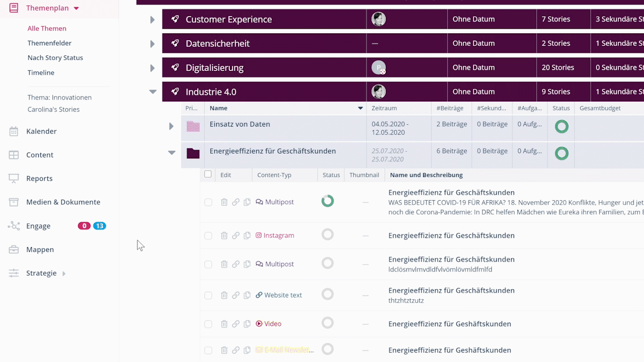Open the Kalender sidebar icon
The height and width of the screenshot is (362, 644).
14,131
